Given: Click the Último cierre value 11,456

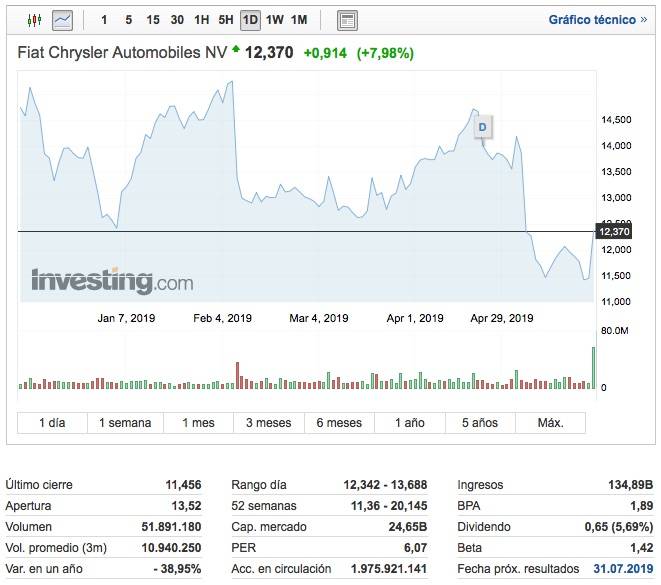Looking at the screenshot, I should coord(183,485).
